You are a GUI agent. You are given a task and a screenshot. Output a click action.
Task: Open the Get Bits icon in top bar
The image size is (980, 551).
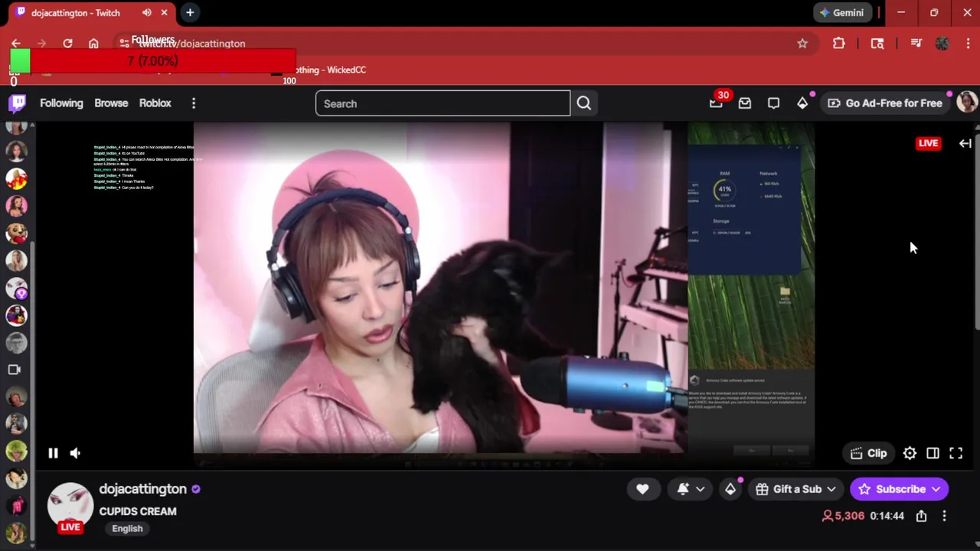(802, 103)
